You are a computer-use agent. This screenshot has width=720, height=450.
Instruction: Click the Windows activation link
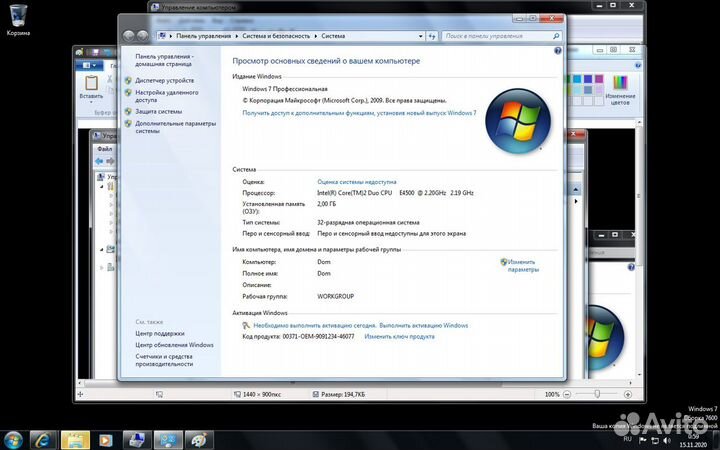click(360, 325)
